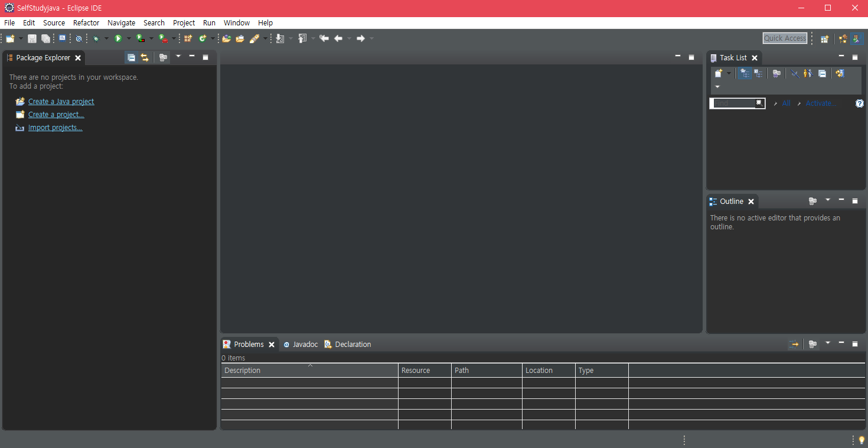
Task: Click the Create a project... link
Action: [56, 115]
